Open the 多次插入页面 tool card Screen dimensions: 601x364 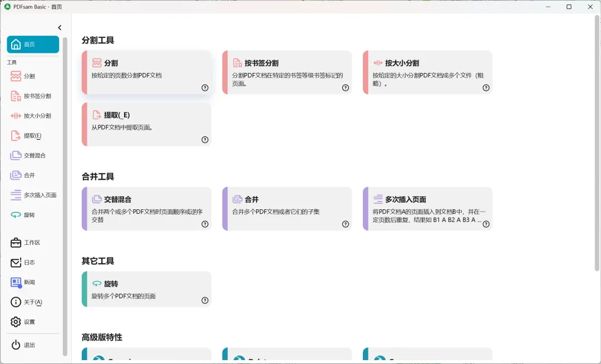pyautogui.click(x=427, y=209)
